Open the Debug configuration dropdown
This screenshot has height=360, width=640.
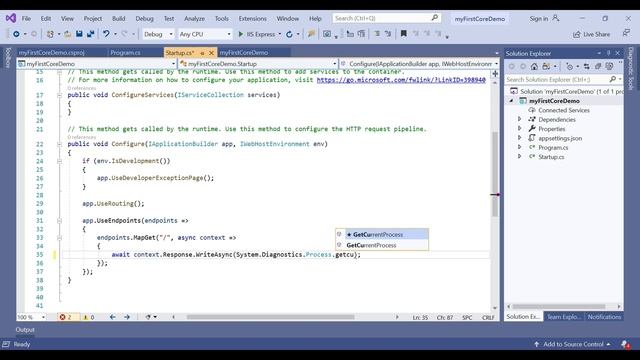(171, 34)
